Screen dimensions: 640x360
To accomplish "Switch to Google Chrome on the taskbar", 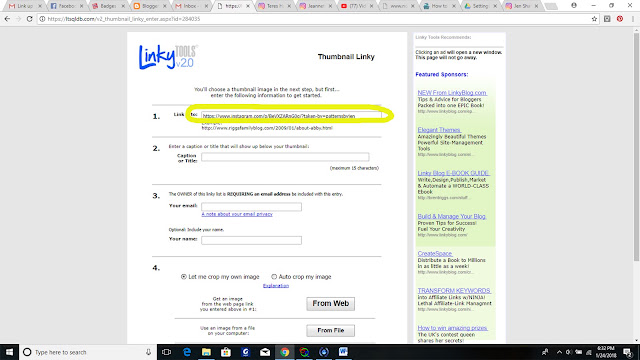I will tap(284, 352).
